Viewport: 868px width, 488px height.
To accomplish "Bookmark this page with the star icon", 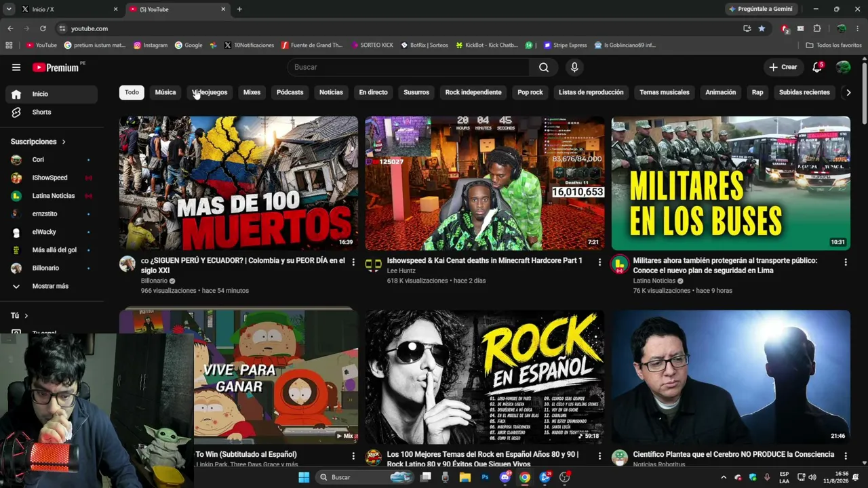I will 762,28.
